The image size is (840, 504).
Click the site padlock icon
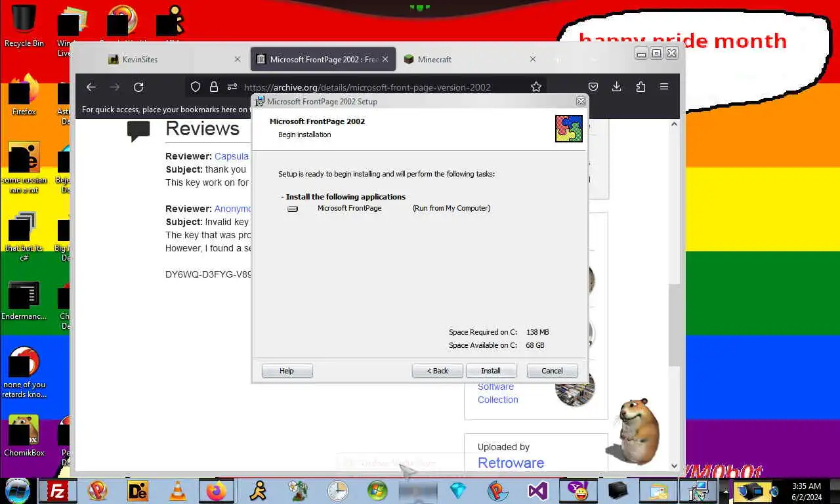tap(213, 87)
